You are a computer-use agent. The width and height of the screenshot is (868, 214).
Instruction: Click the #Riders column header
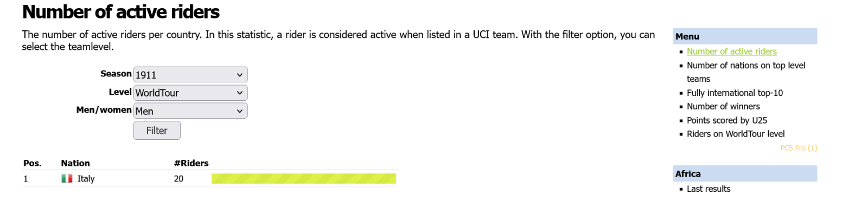[191, 163]
